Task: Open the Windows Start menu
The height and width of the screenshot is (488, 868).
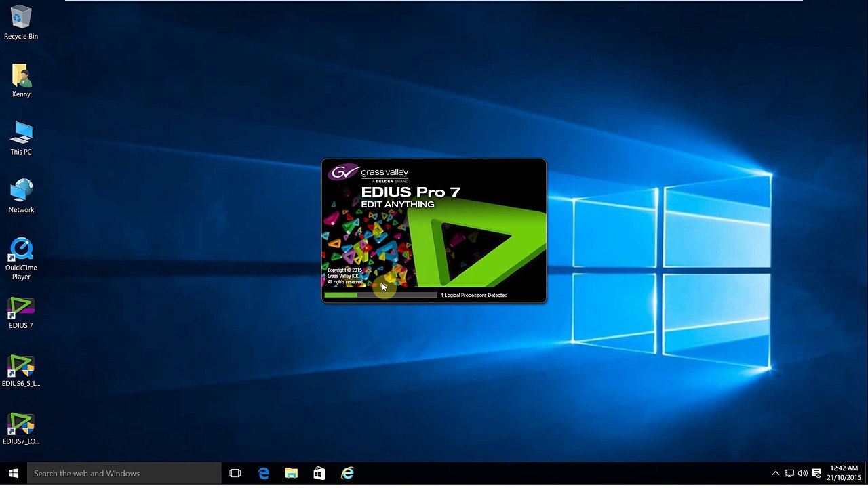Action: (x=14, y=473)
